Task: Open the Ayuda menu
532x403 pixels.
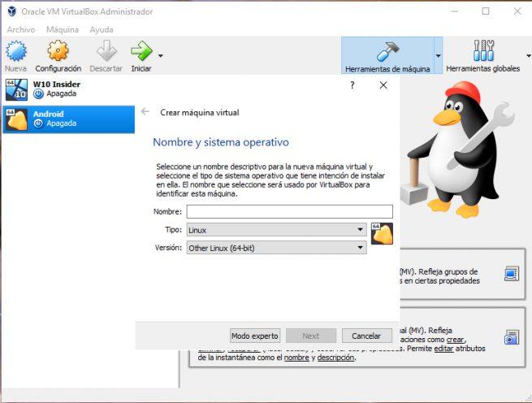Action: click(102, 29)
